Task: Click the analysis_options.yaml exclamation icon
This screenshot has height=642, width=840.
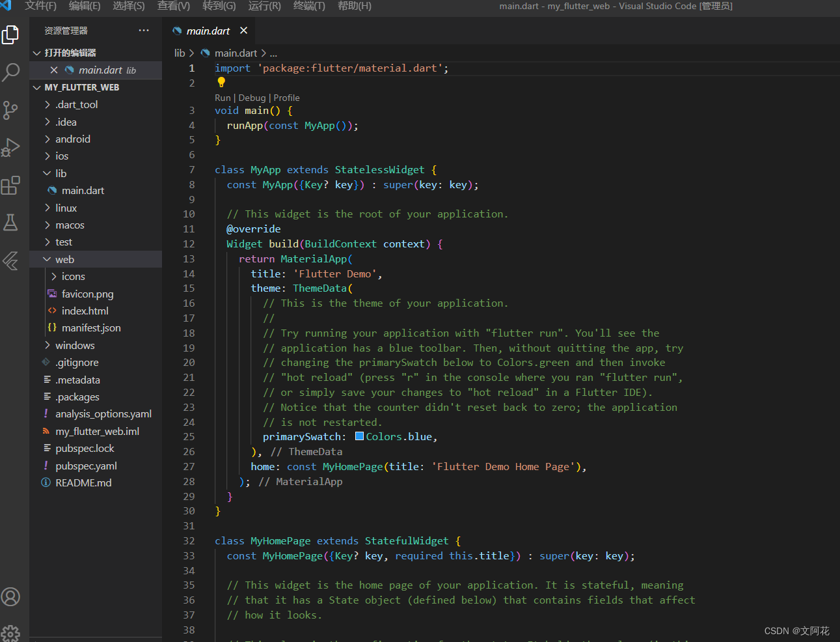Action: pos(46,414)
